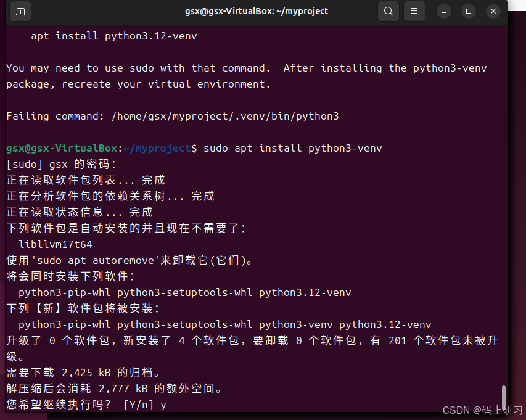Select the libllvm17t64 package name
Screen dimensions: 526x420
tap(55, 244)
